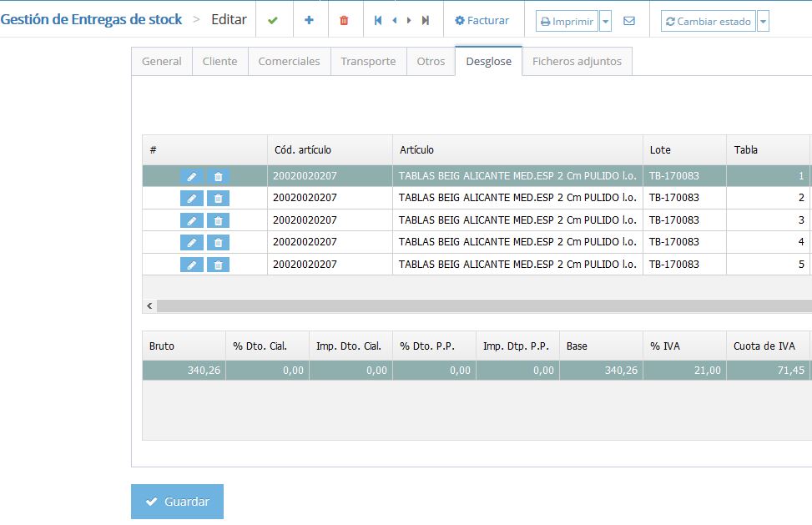This screenshot has height=525, width=812.
Task: Sort by the Lote column header
Action: [x=684, y=149]
